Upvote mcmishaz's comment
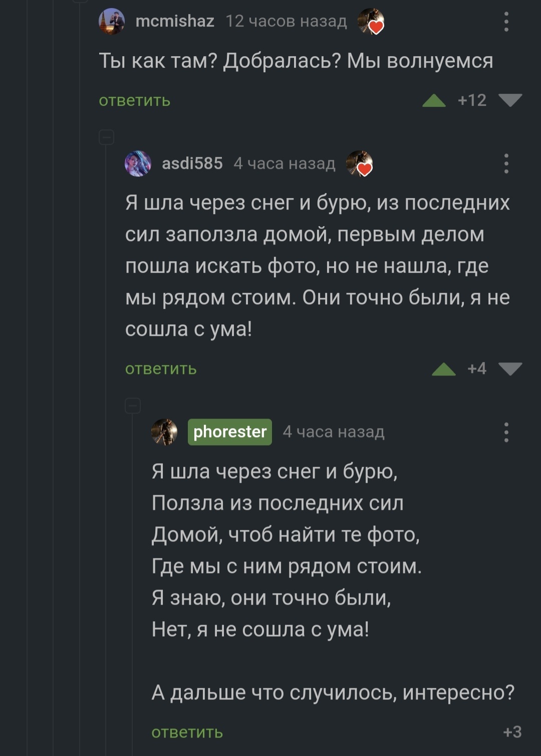 [434, 101]
